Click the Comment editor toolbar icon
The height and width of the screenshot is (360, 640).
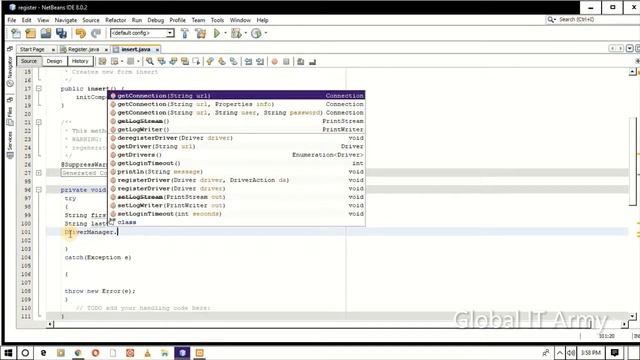[301, 62]
